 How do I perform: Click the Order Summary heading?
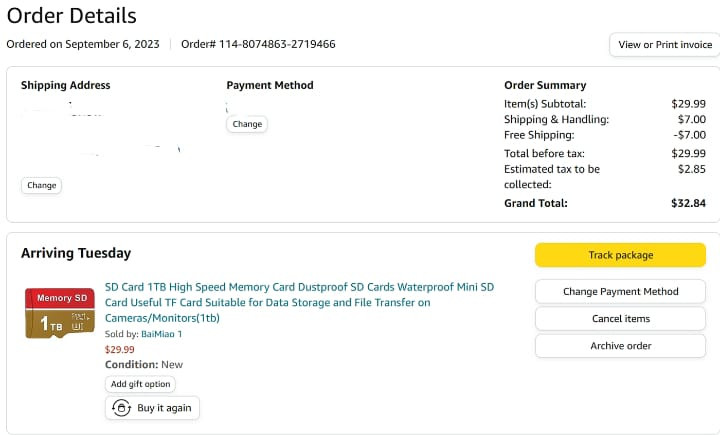545,85
